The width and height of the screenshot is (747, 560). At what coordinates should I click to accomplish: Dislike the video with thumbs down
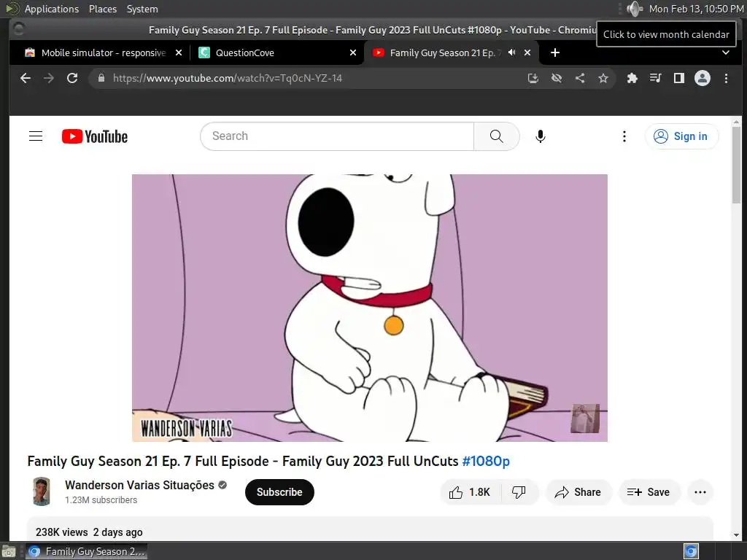(519, 492)
